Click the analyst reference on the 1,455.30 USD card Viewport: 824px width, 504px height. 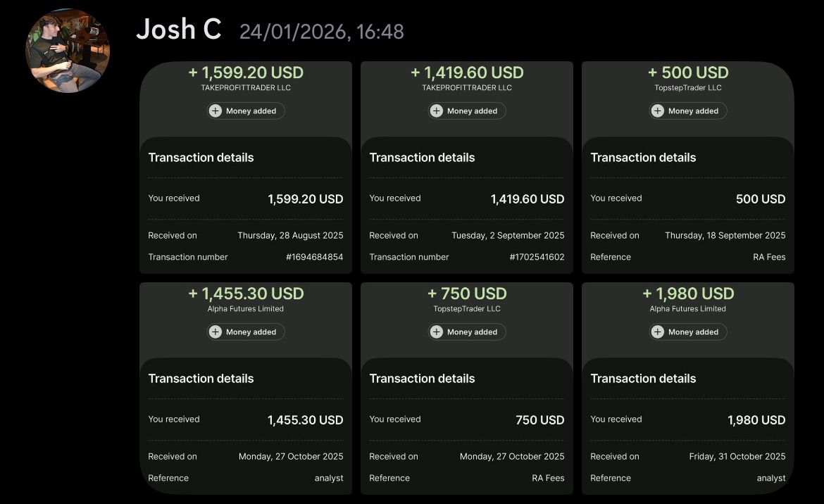329,478
